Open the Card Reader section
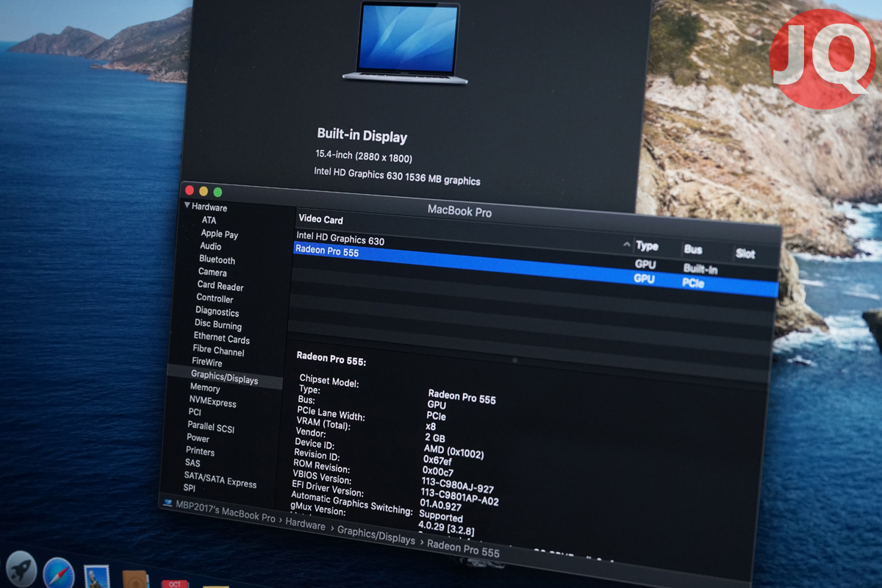 pyautogui.click(x=220, y=286)
